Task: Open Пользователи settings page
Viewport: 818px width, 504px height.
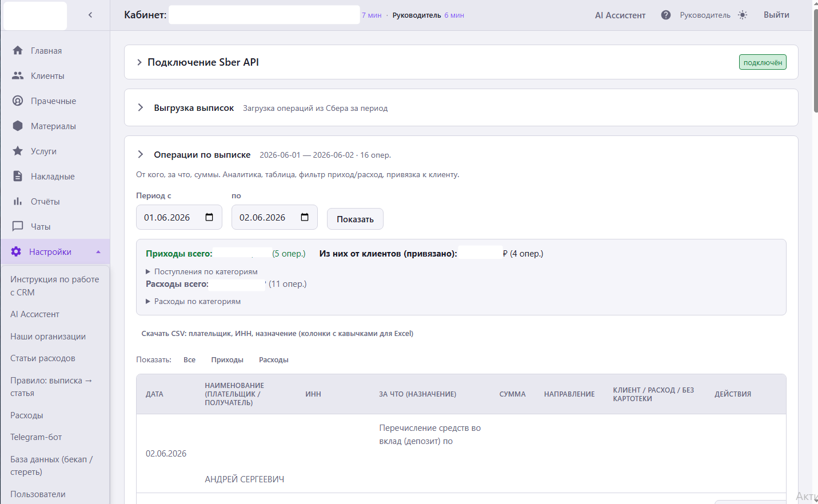Action: [38, 494]
